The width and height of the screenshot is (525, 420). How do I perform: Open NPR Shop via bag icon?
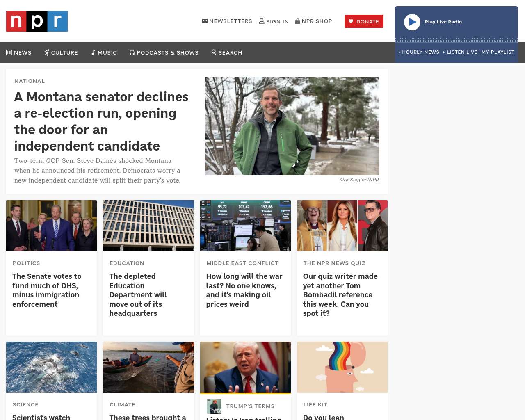298,21
